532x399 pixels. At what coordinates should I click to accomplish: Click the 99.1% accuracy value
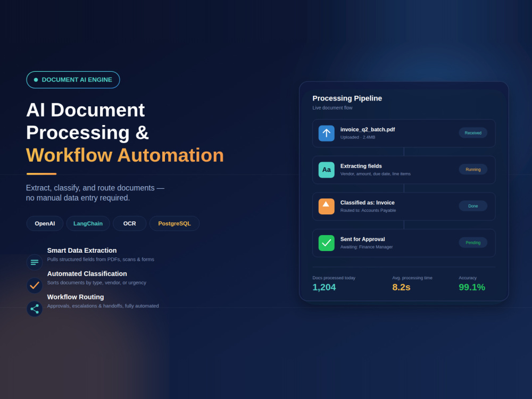click(472, 287)
